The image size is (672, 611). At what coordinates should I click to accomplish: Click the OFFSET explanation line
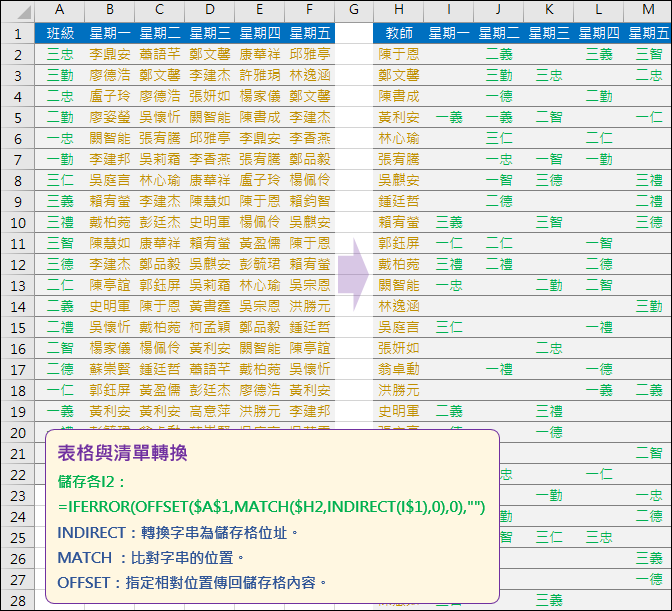(x=192, y=583)
